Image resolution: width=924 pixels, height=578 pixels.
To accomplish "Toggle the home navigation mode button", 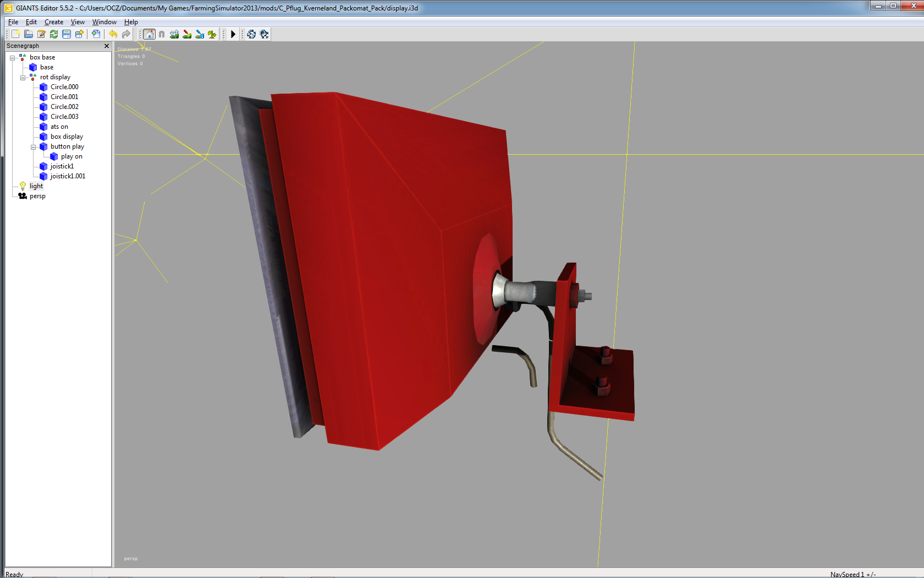I will [x=149, y=34].
